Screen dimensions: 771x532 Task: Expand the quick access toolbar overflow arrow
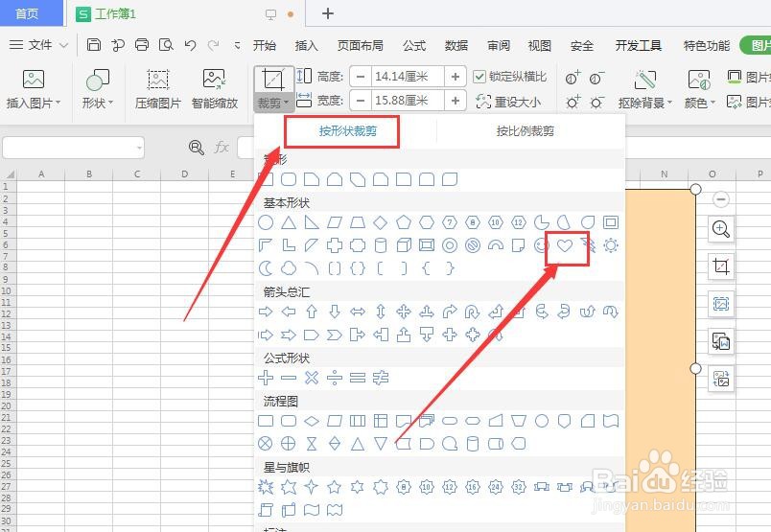point(237,46)
